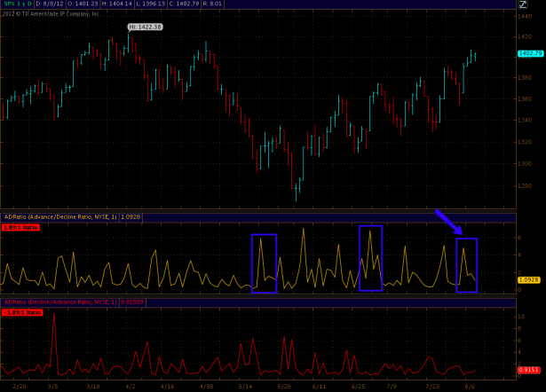The image size is (546, 392).
Task: Click the 1320 price axis label
Action: pos(525,142)
